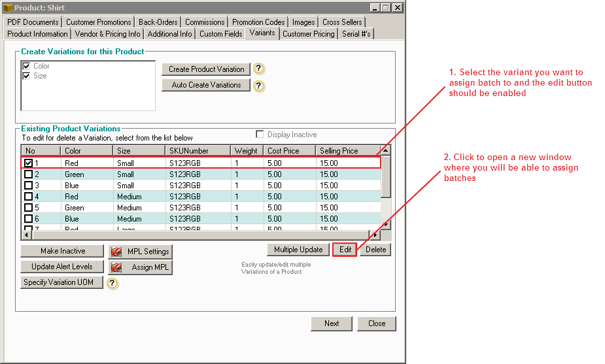Click Make Inactive button
This screenshot has width=605, height=364.
point(62,251)
